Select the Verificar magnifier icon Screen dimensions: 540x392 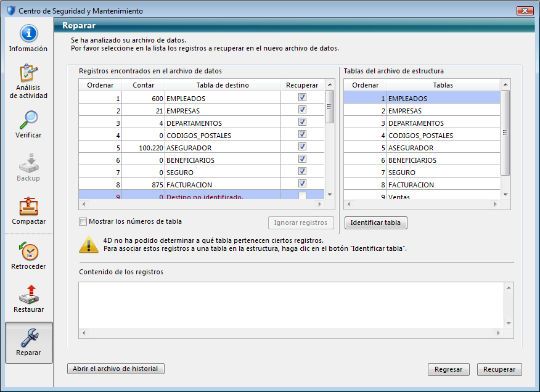click(28, 119)
